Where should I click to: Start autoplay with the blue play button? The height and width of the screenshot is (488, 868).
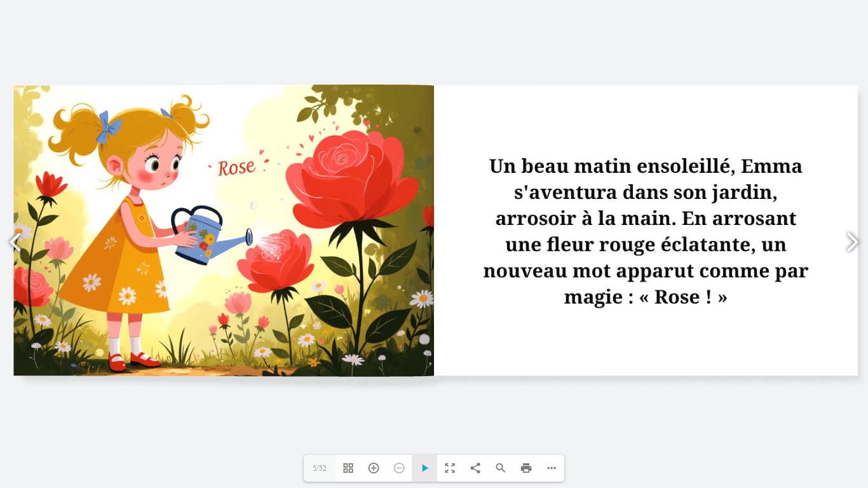click(424, 468)
